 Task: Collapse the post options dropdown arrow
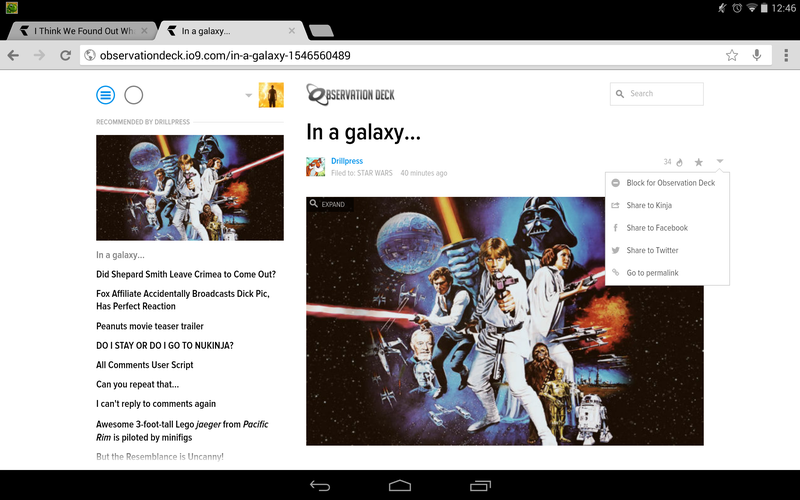coord(719,161)
